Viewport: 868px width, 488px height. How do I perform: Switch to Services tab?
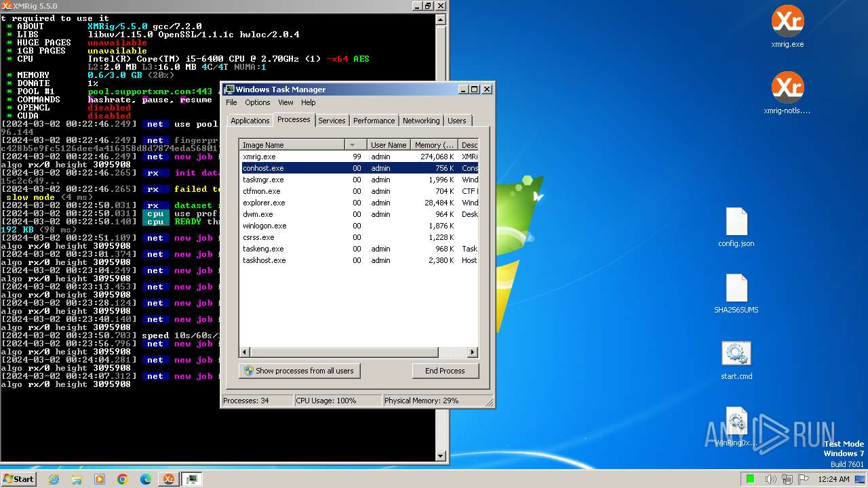click(332, 121)
